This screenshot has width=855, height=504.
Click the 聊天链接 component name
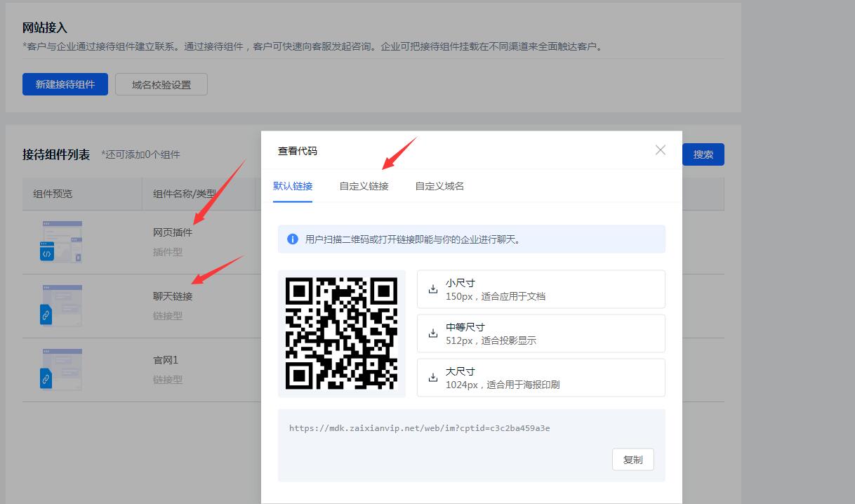(173, 296)
